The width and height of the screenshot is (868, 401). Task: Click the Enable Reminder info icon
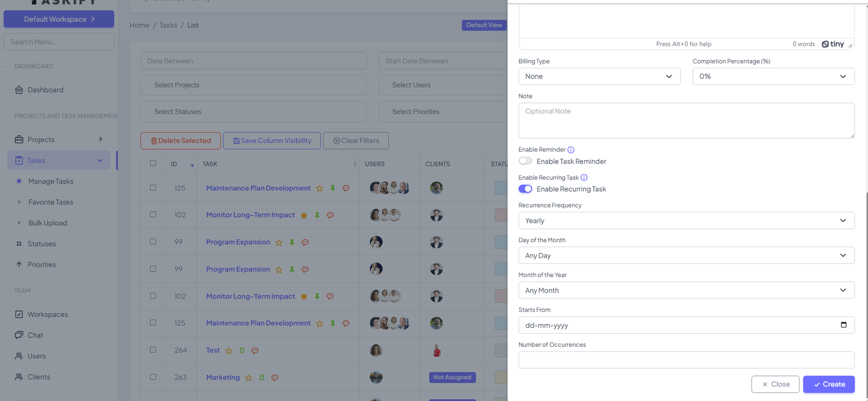571,150
